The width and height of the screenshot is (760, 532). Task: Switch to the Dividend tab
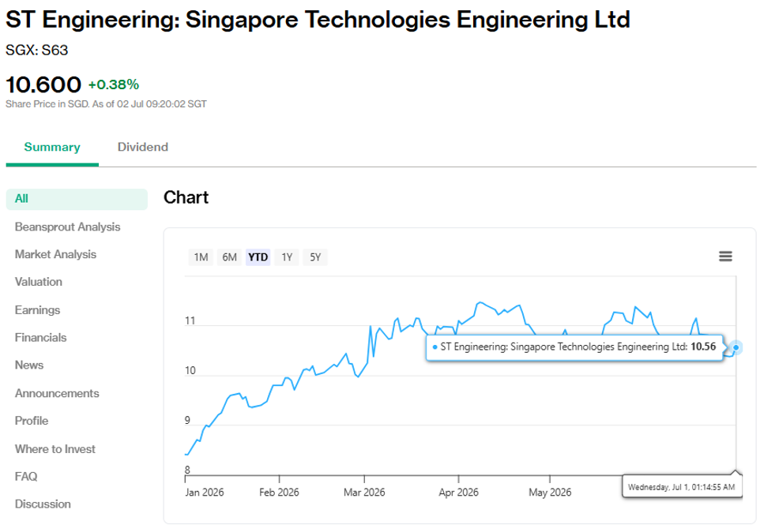coord(142,147)
